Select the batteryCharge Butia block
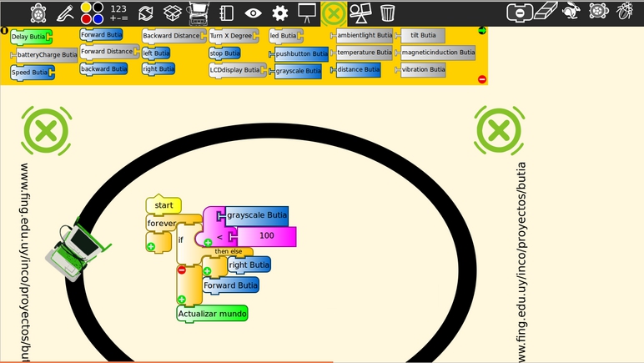Image resolution: width=644 pixels, height=363 pixels. (x=44, y=55)
